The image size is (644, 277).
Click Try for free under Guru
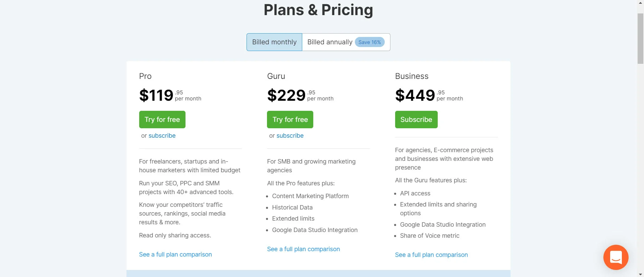290,120
